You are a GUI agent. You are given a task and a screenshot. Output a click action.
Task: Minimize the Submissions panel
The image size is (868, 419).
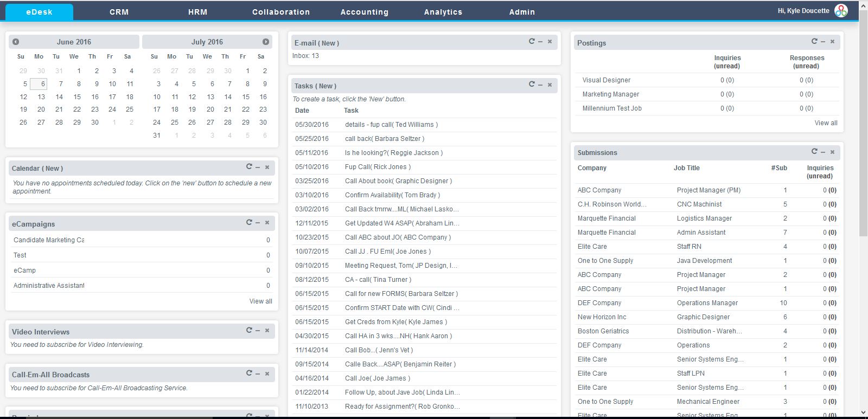tap(823, 152)
